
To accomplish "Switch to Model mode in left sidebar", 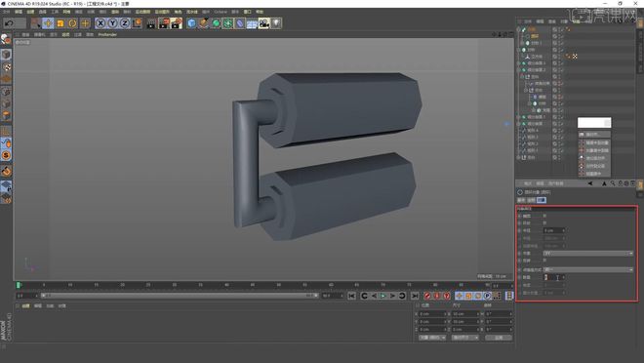I will [x=6, y=55].
